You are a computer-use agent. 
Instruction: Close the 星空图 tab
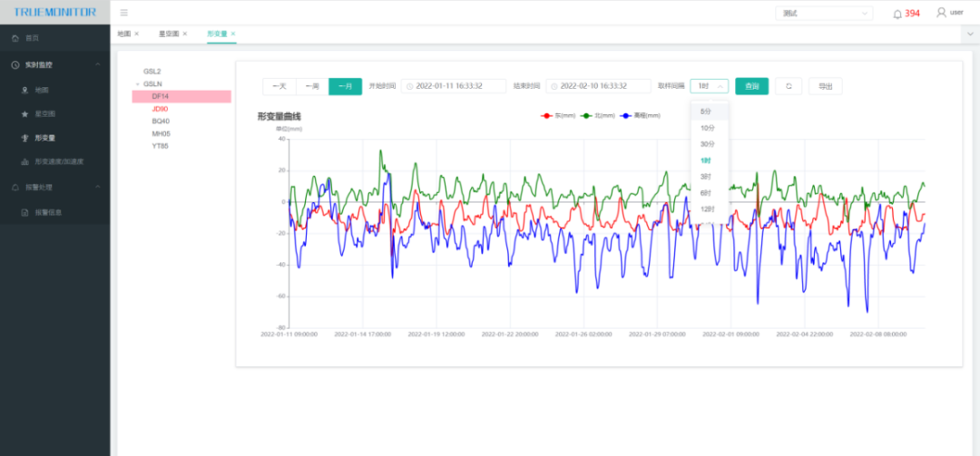tap(185, 34)
